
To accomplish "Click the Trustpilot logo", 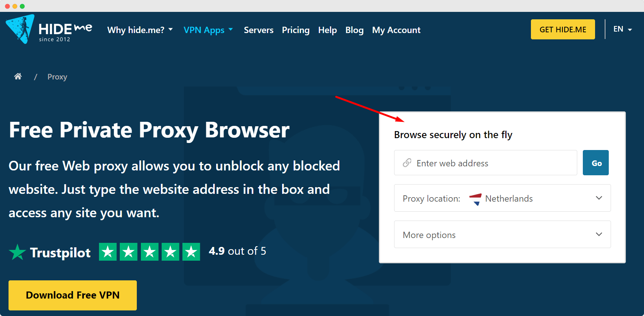I will pyautogui.click(x=50, y=252).
